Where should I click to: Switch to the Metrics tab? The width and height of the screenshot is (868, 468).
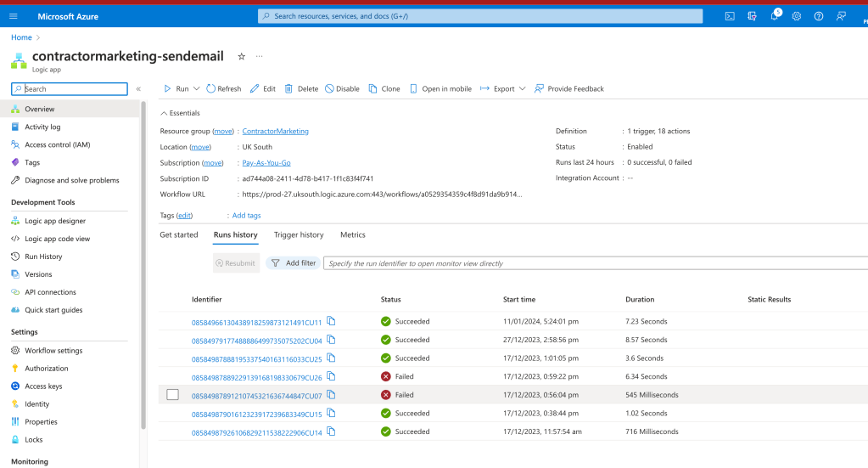tap(353, 234)
